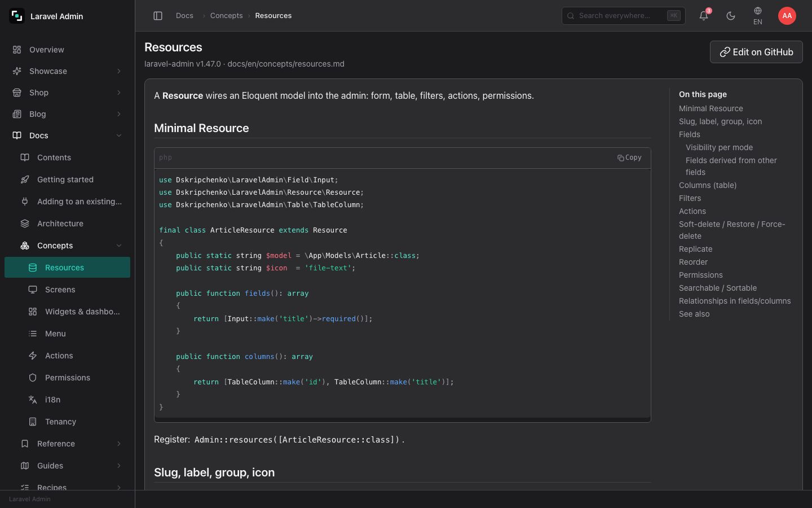Click the Getting started rocket icon

[25, 179]
